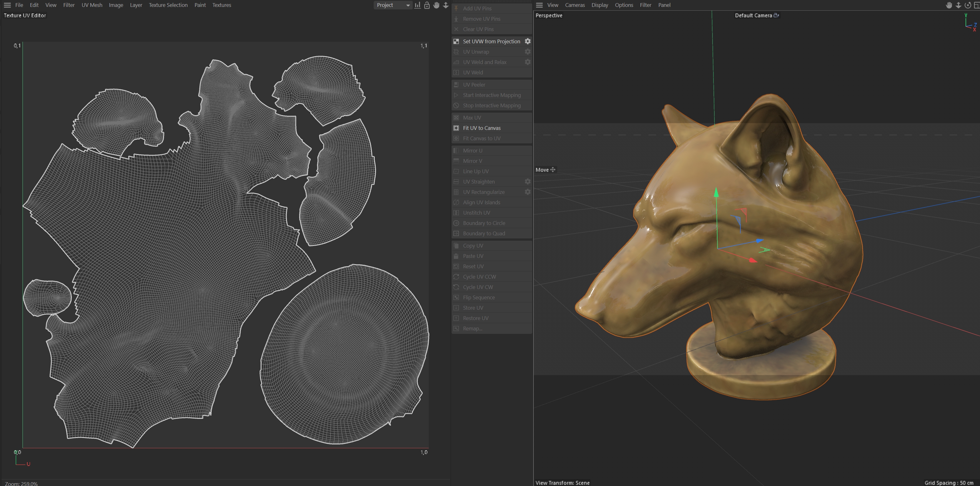Open the UV editor hamburger menu

coord(7,5)
